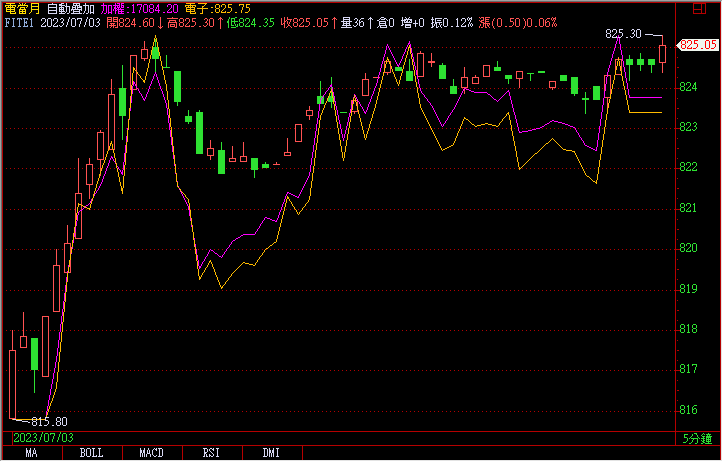Click the 825.05 current price tag
The width and height of the screenshot is (723, 462).
pyautogui.click(x=698, y=45)
